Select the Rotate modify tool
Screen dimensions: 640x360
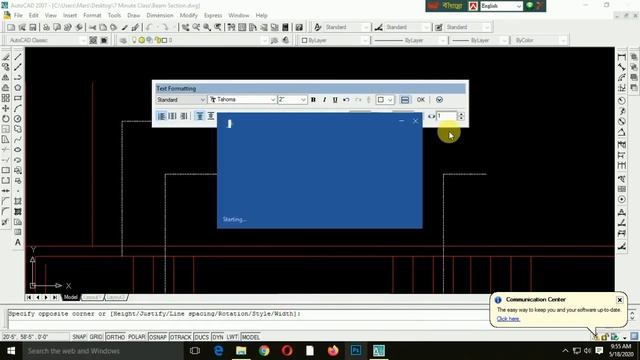(x=6, y=119)
